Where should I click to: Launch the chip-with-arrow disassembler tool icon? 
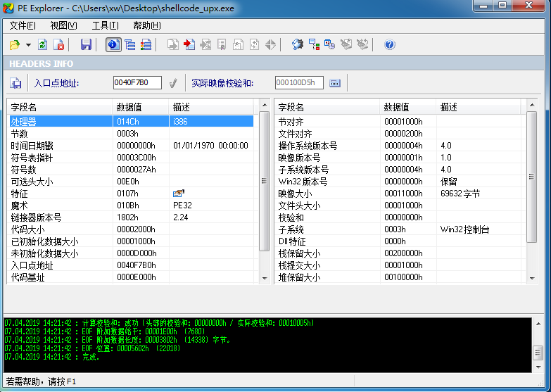298,44
